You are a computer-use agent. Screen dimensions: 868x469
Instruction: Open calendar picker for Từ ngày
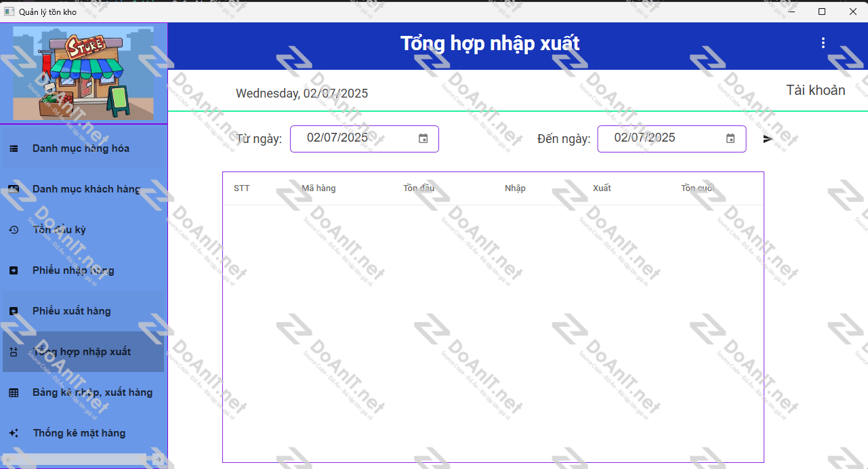click(x=423, y=138)
